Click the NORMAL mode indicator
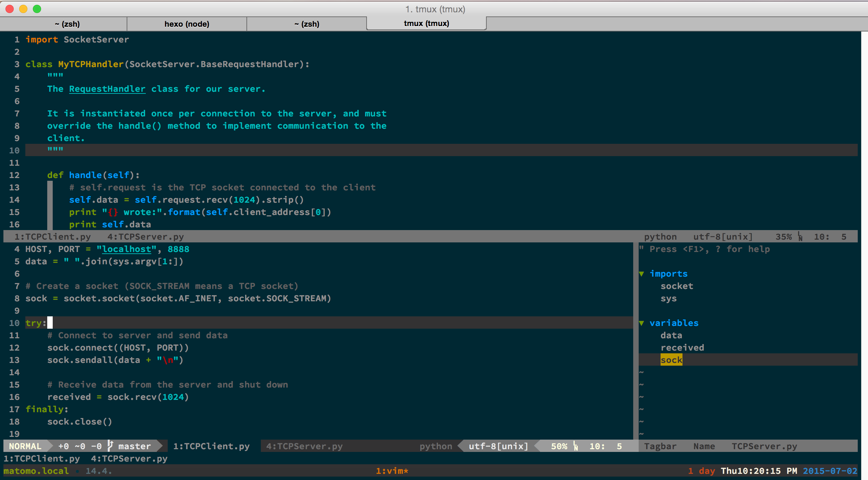Viewport: 868px width, 480px height. pos(25,446)
